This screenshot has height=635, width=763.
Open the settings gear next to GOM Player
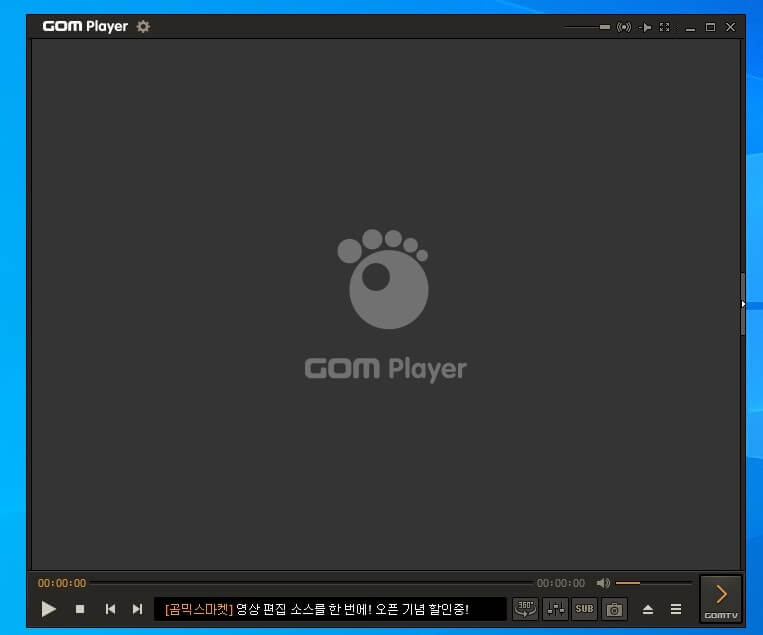[143, 26]
